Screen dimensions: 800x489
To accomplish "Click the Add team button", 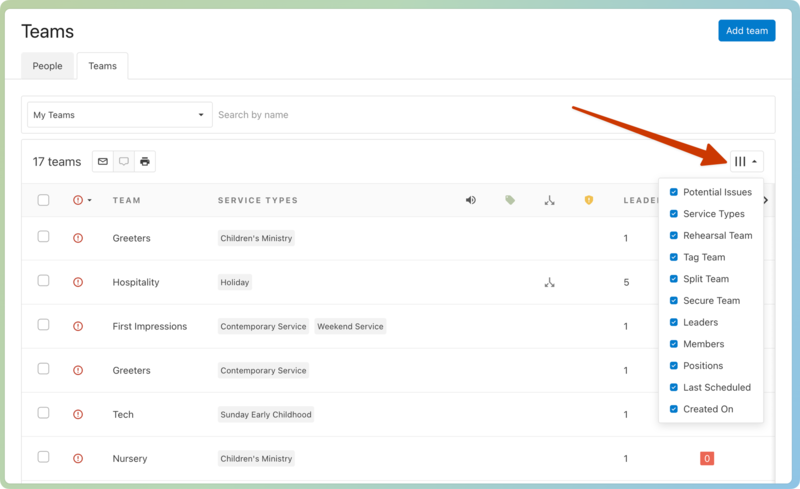I will tap(746, 31).
